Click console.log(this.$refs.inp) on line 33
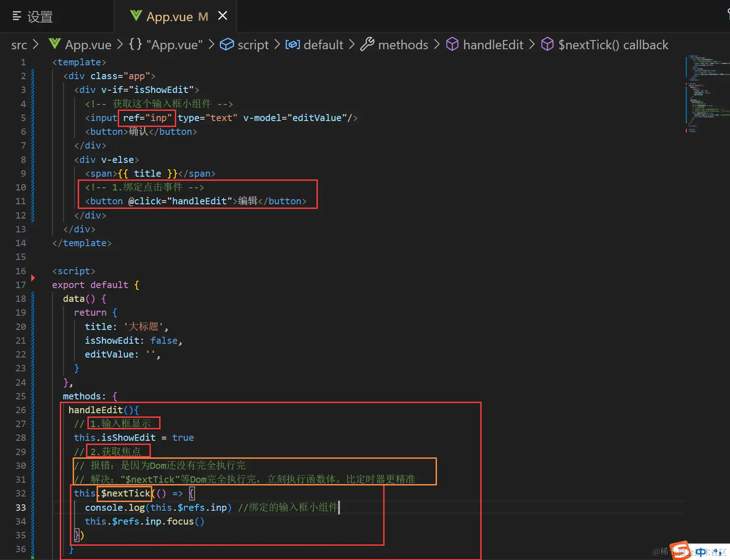 [x=158, y=508]
